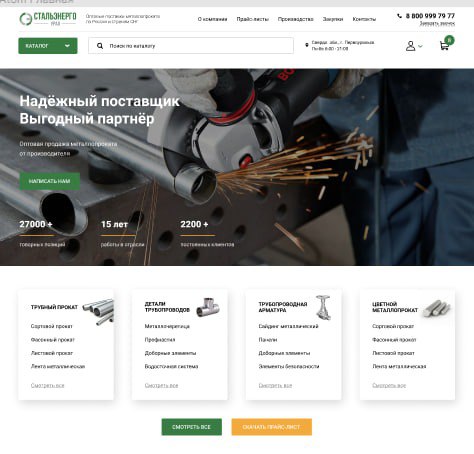Click the Заказать звонок link
The image size is (474, 454).
pos(437,23)
